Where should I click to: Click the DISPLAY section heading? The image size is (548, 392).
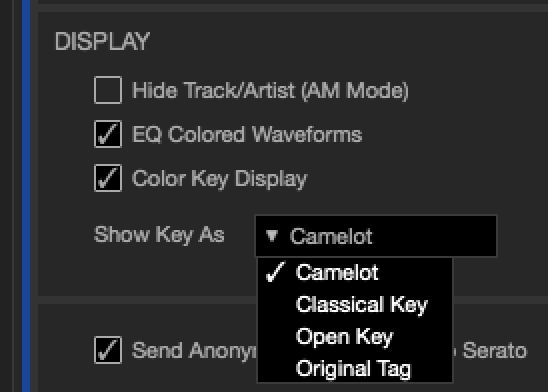point(102,41)
